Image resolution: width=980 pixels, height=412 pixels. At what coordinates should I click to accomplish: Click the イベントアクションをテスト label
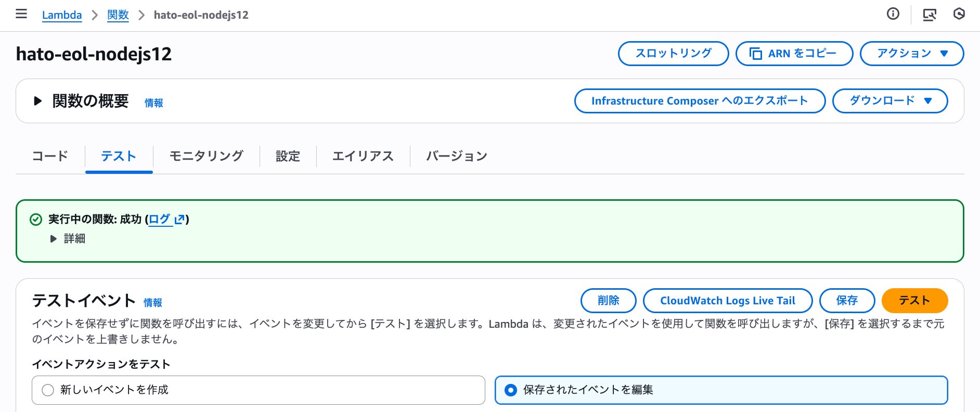pos(101,364)
